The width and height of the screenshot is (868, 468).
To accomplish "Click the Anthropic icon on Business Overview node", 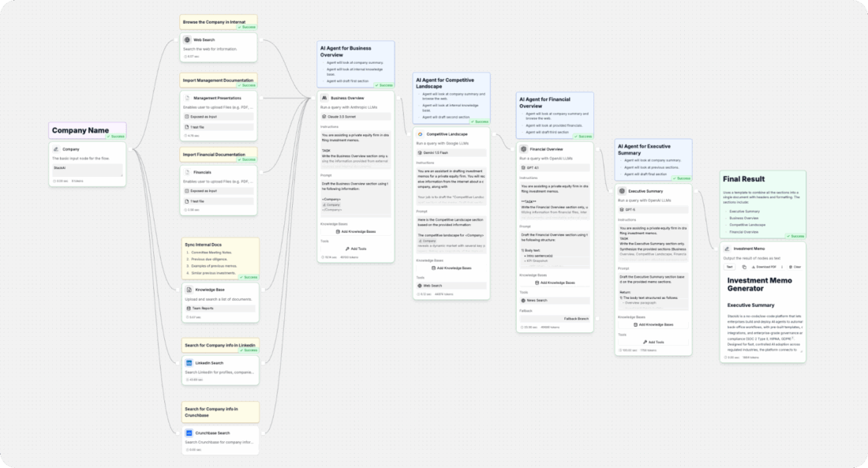I will coord(324,98).
